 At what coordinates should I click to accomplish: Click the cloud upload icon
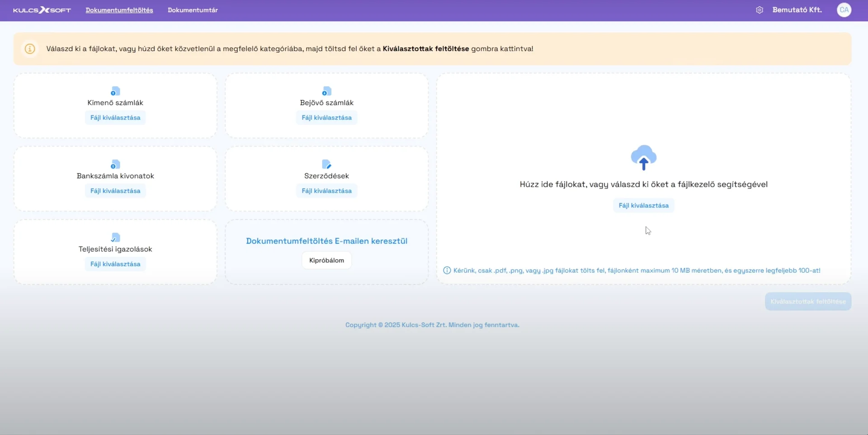(x=643, y=157)
